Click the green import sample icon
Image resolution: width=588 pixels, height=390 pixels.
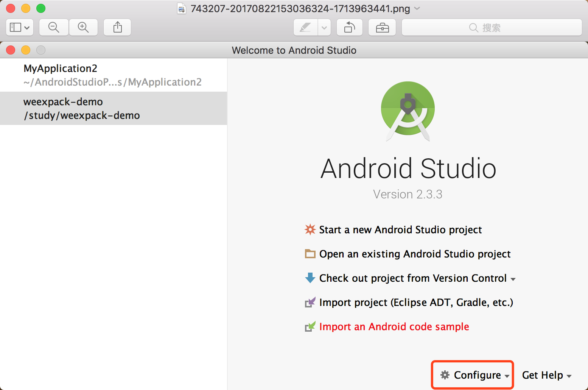click(310, 326)
